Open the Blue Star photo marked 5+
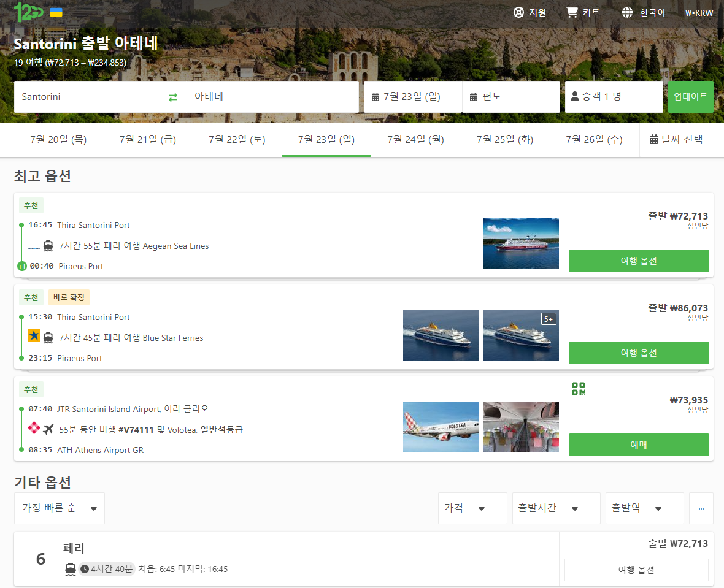The width and height of the screenshot is (724, 588). click(x=521, y=335)
